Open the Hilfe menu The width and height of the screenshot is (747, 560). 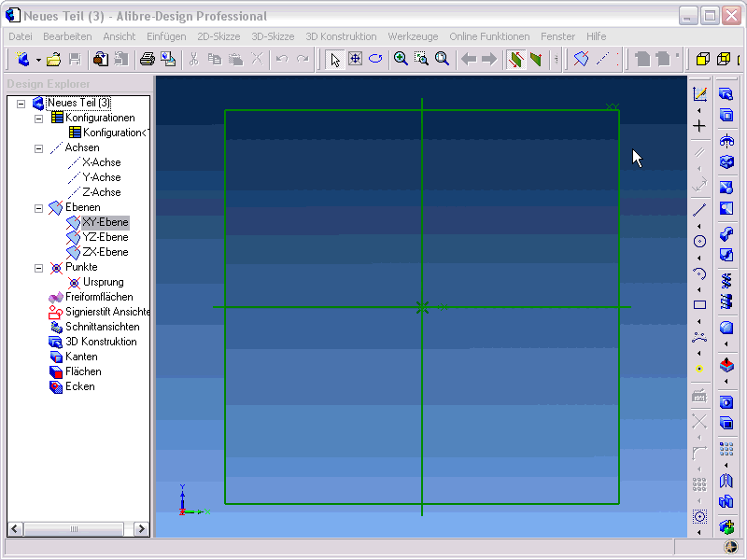(596, 36)
